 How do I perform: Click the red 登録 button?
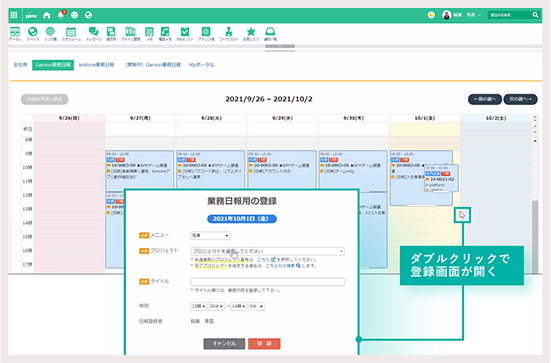click(264, 344)
